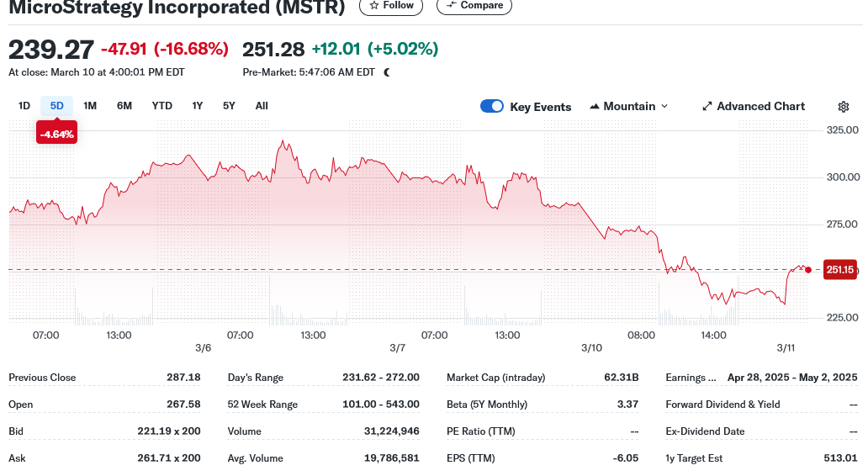Switch to the 6M range

(x=124, y=106)
